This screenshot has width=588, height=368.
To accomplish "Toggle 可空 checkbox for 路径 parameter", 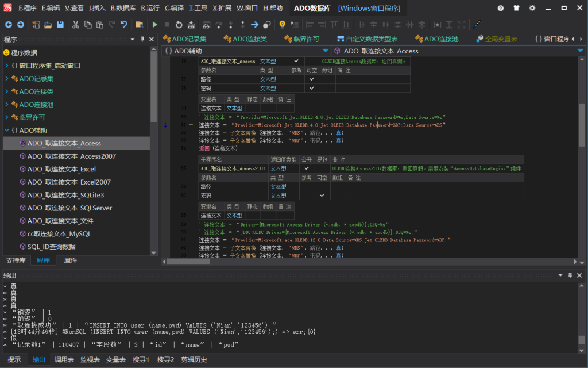I will coord(312,79).
